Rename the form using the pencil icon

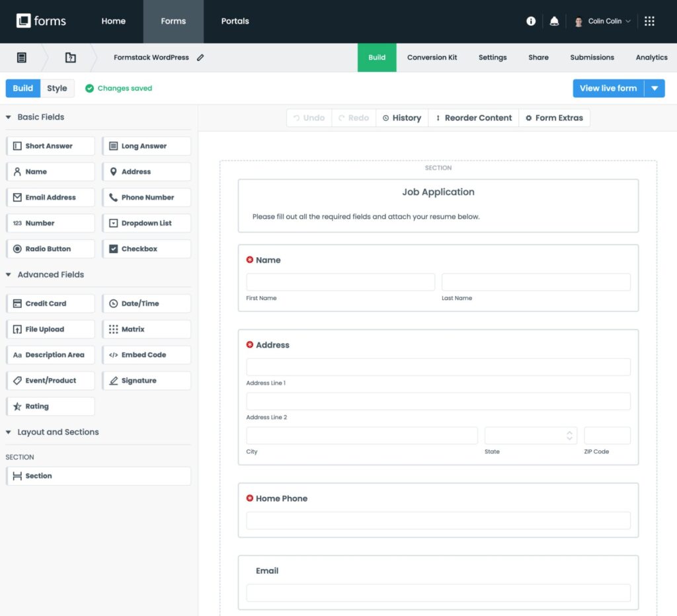200,58
